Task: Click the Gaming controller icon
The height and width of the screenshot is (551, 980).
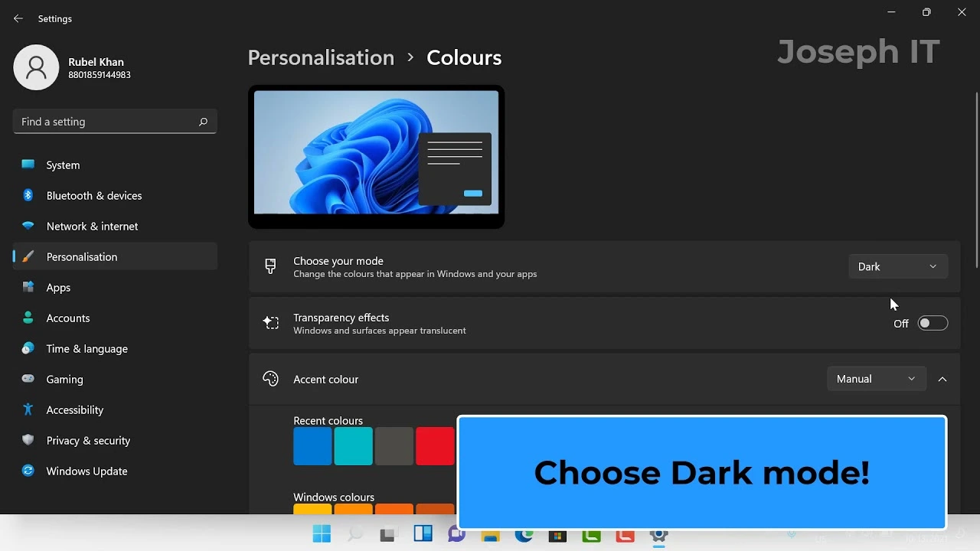Action: (28, 379)
